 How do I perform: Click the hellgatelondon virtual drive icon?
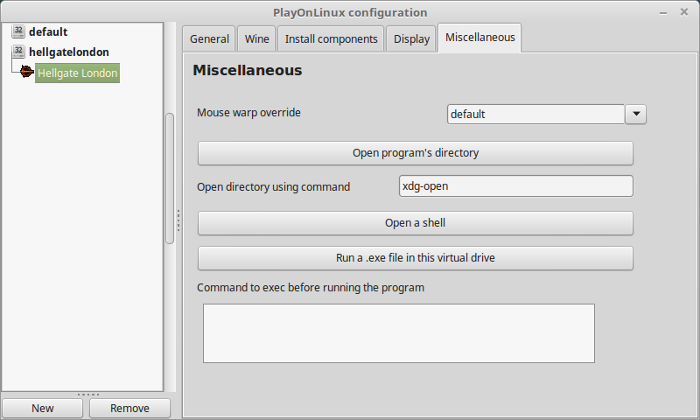18,52
